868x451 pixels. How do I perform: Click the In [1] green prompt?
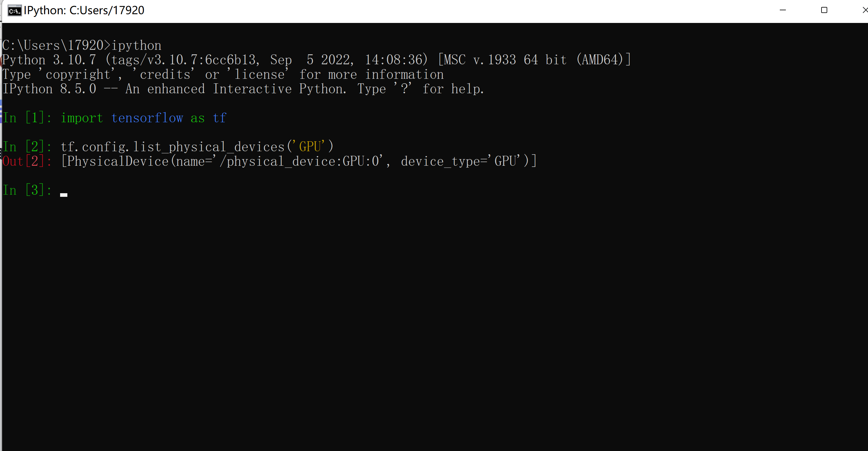click(x=27, y=118)
